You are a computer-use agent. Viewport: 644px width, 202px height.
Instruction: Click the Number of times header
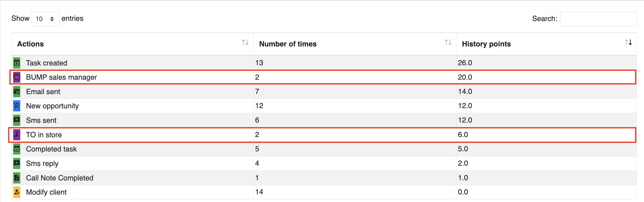pyautogui.click(x=288, y=44)
